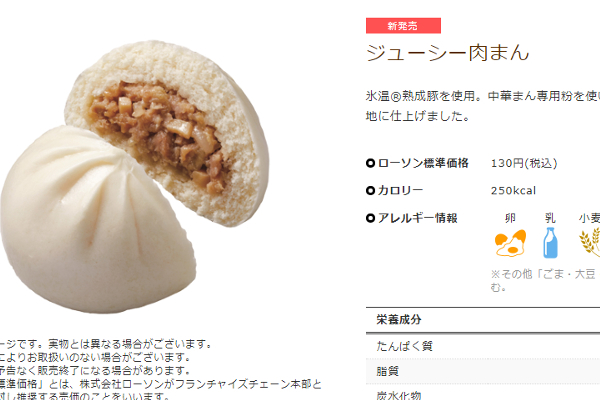Click the bullet icon beside アレルギー情報

pyautogui.click(x=370, y=218)
